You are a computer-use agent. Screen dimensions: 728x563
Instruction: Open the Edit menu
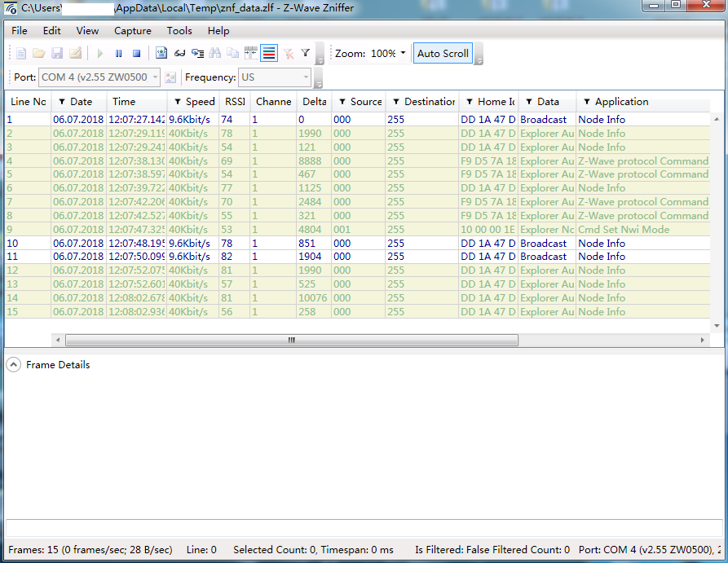point(52,31)
